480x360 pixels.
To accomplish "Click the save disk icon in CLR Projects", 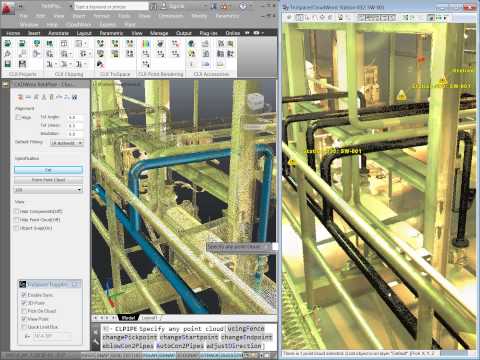I will 8,64.
